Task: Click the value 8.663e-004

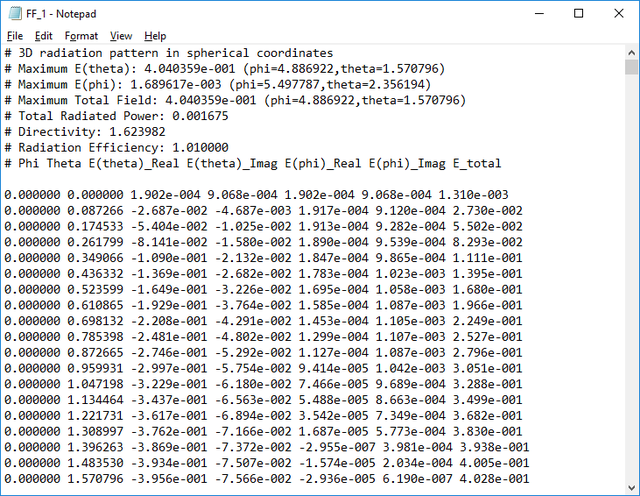Action: point(410,400)
